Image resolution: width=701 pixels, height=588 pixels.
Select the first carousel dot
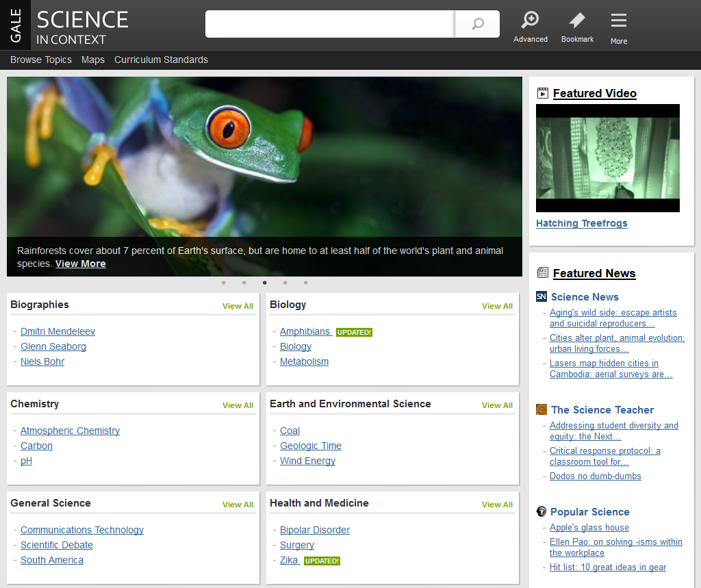click(x=223, y=282)
